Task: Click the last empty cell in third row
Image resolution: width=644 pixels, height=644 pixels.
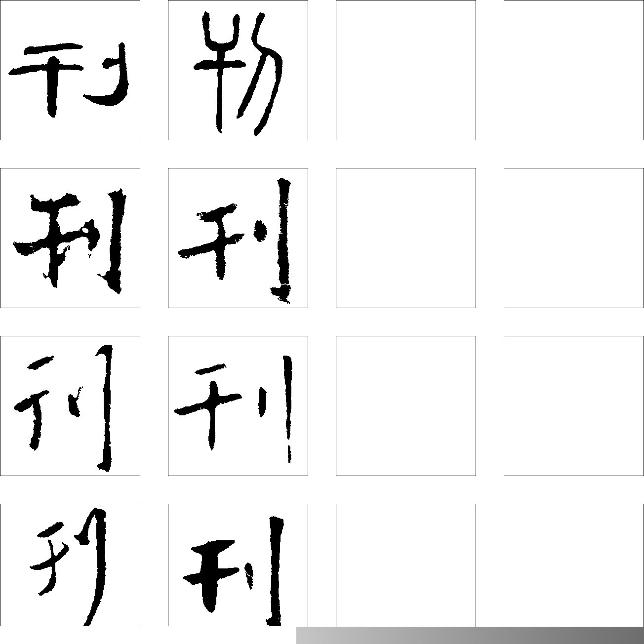Action: click(x=574, y=406)
